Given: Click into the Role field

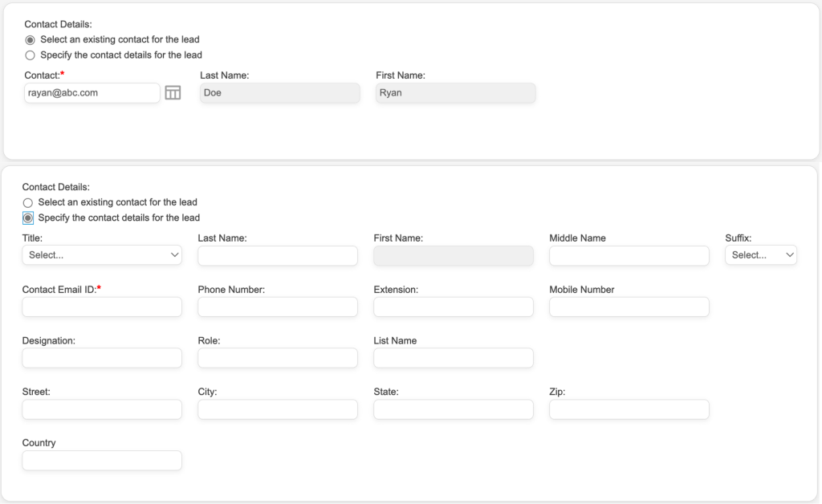Looking at the screenshot, I should click(x=278, y=358).
